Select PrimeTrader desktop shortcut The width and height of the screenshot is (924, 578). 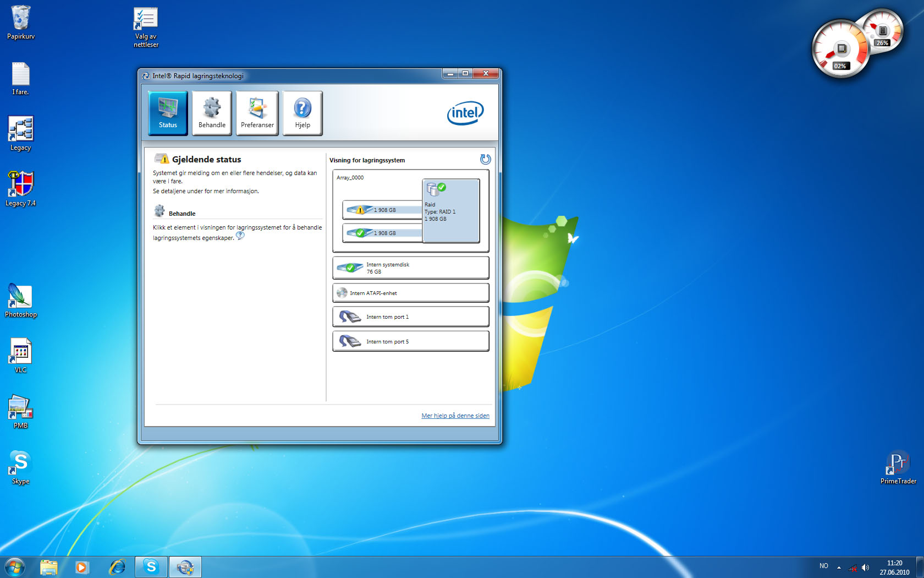click(898, 468)
